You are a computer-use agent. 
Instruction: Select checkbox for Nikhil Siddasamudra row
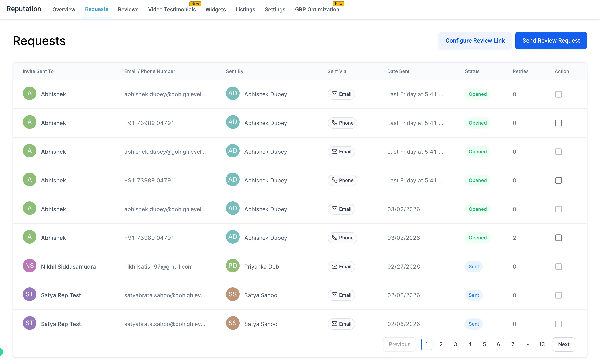click(x=558, y=267)
